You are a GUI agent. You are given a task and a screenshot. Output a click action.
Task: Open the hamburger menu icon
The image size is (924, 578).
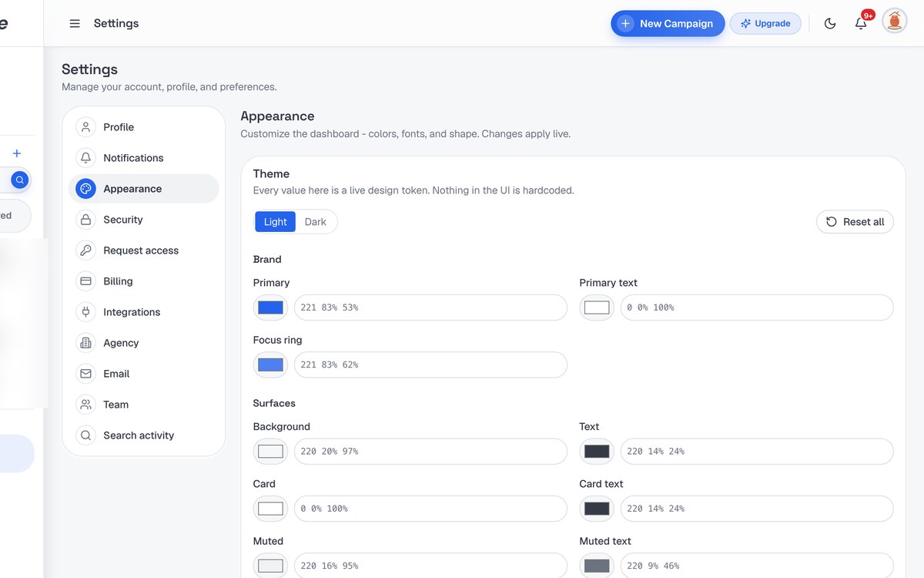pos(75,23)
